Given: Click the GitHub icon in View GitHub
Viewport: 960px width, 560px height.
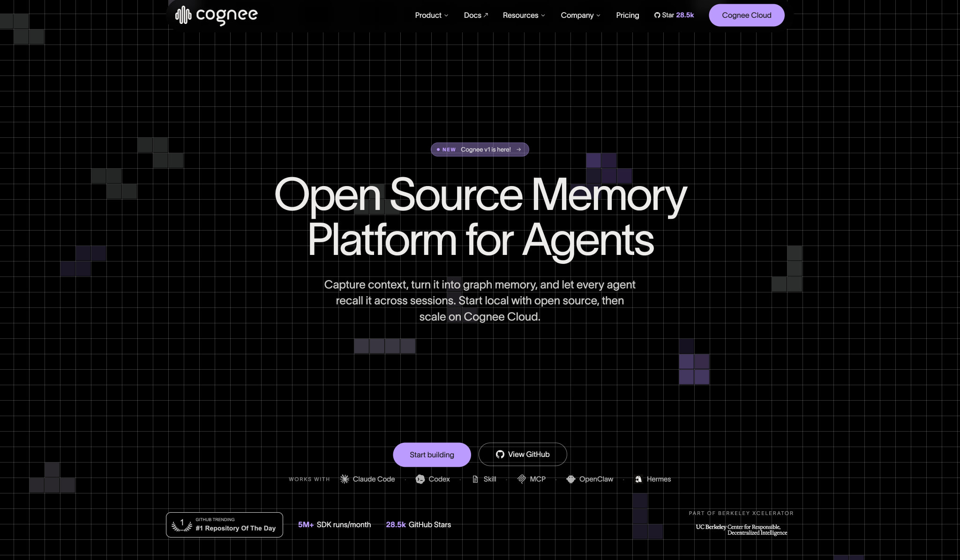Looking at the screenshot, I should tap(500, 455).
